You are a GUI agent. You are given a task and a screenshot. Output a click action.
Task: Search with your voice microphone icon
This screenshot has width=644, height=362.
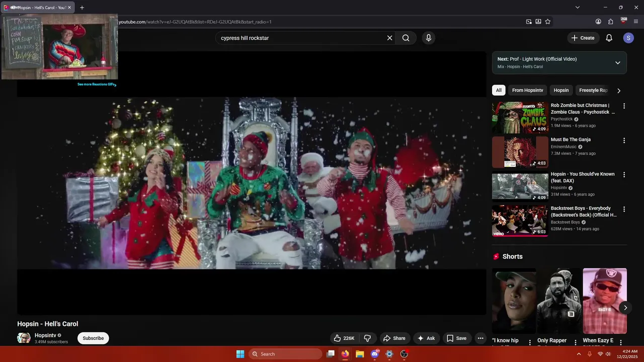[429, 38]
